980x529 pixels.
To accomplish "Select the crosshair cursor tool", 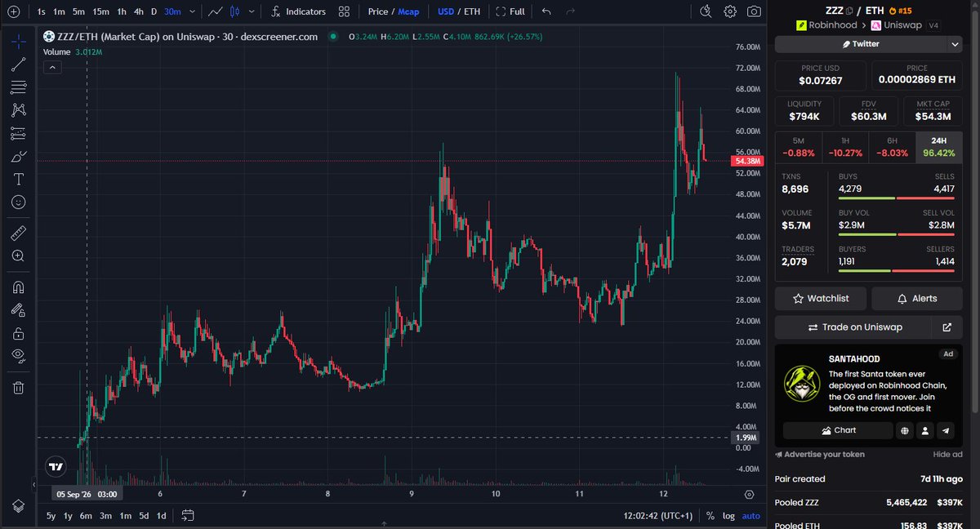I will pos(19,41).
